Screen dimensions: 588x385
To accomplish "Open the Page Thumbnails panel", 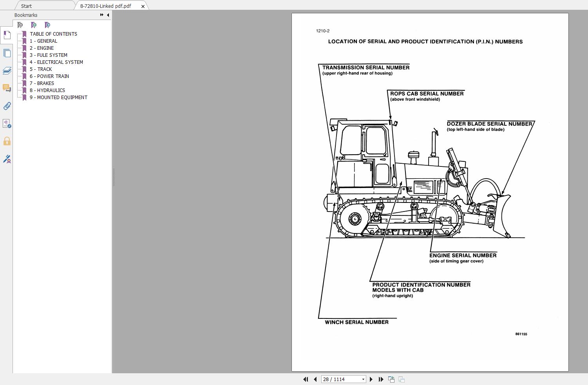I will 7,53.
